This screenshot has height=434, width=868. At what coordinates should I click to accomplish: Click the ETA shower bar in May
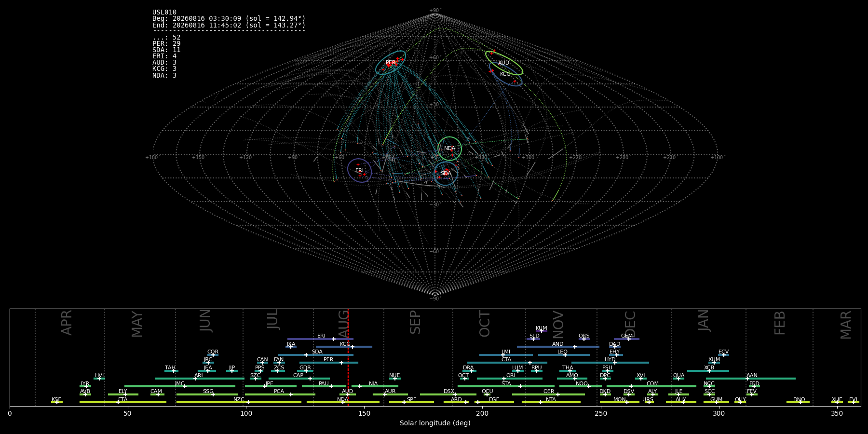(123, 402)
